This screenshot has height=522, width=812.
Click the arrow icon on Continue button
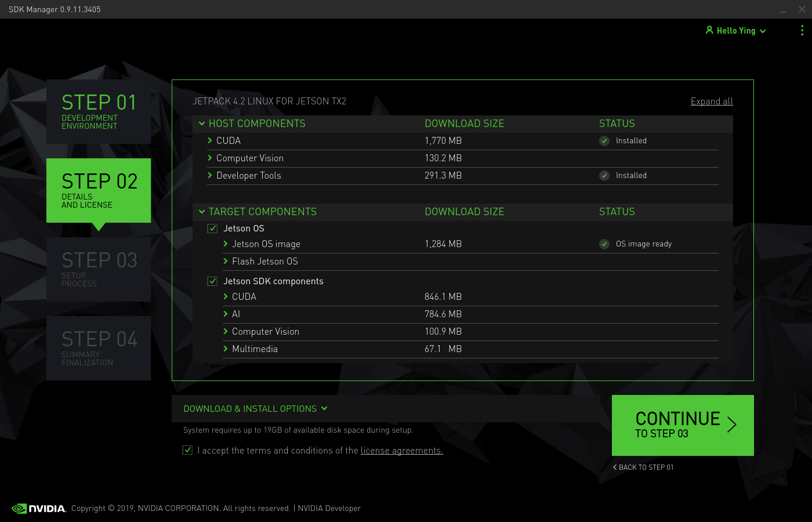coord(732,425)
